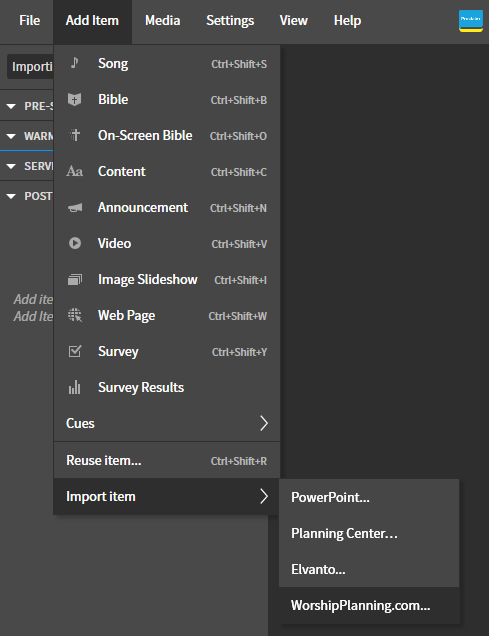The image size is (489, 636).
Task: Choose the Web Page entry
Action: tap(167, 316)
